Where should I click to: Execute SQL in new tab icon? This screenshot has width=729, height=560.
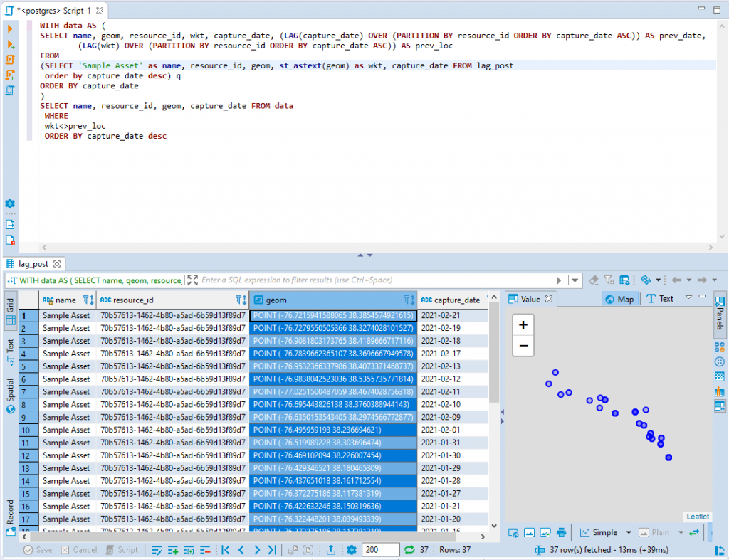(x=10, y=44)
